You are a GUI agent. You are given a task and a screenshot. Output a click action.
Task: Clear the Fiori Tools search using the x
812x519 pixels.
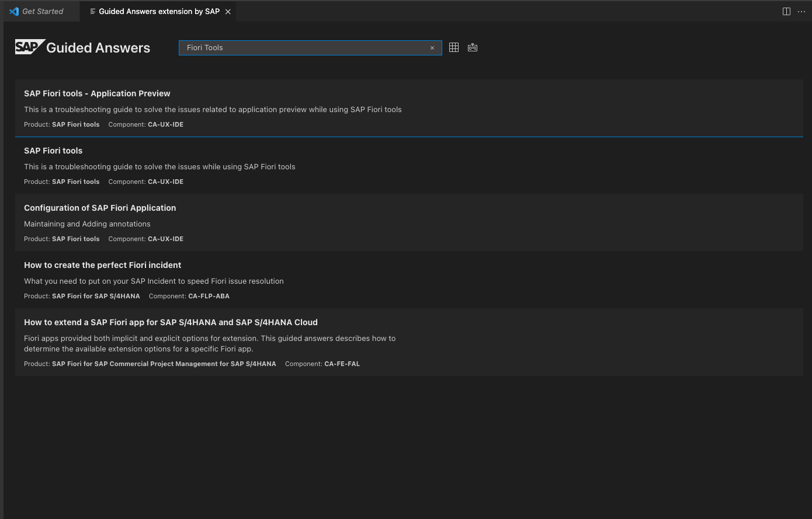(x=432, y=48)
